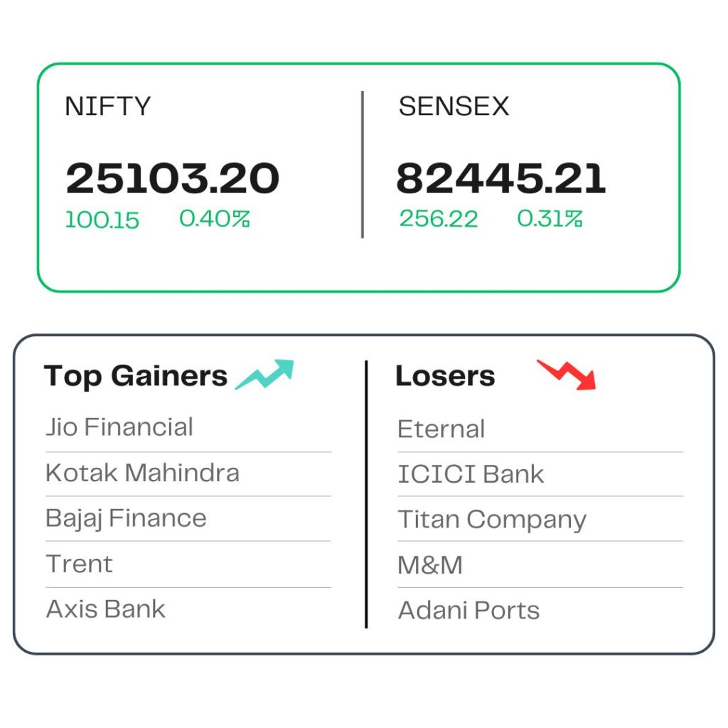Click the SENSEX value 82445.21
The width and height of the screenshot is (728, 728).
(x=501, y=178)
